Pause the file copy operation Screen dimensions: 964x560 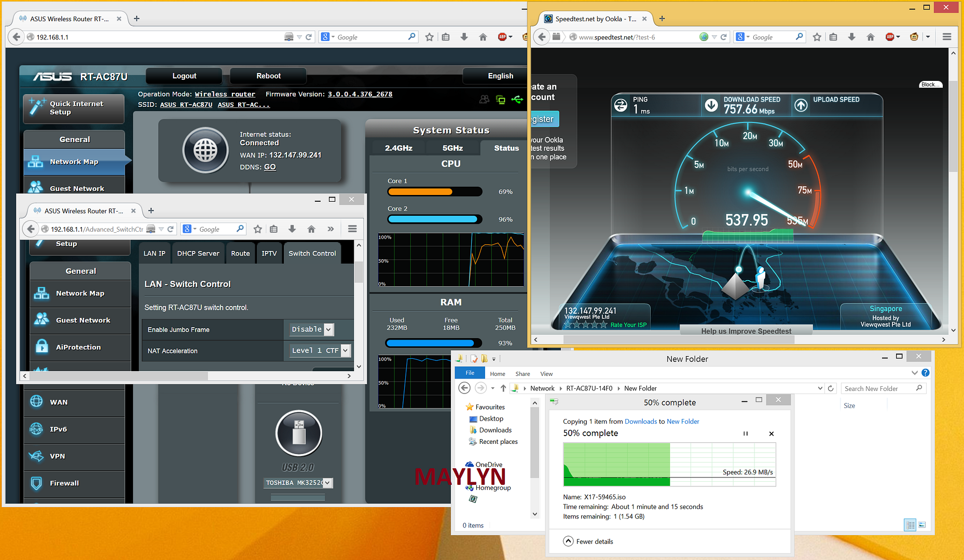pos(745,433)
